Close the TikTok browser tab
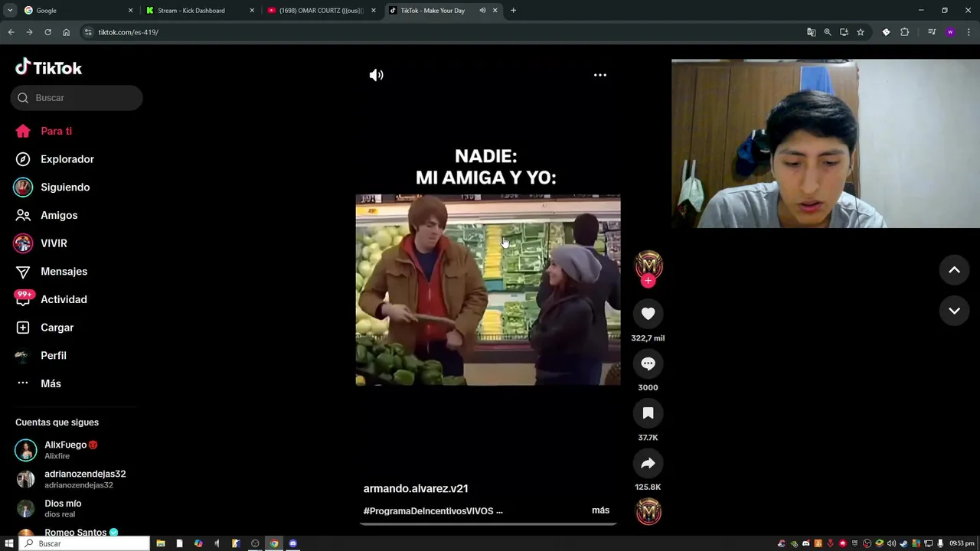This screenshot has width=980, height=551. [x=495, y=11]
